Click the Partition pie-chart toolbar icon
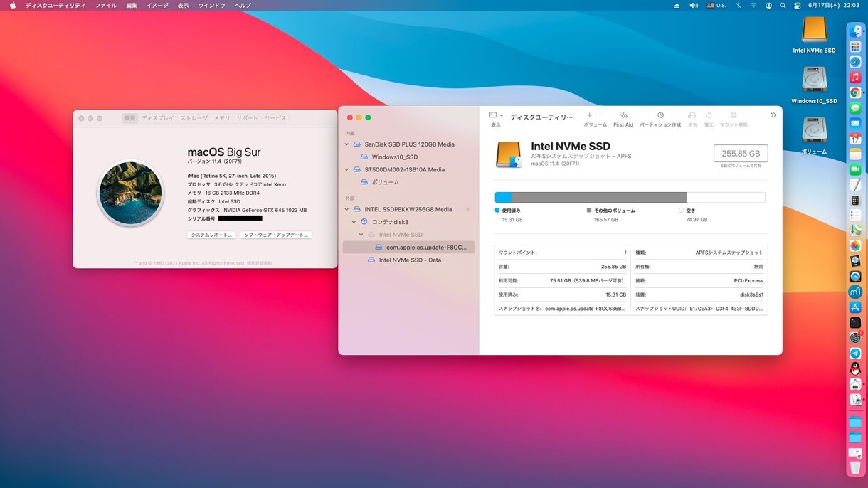868x488 pixels. tap(660, 115)
